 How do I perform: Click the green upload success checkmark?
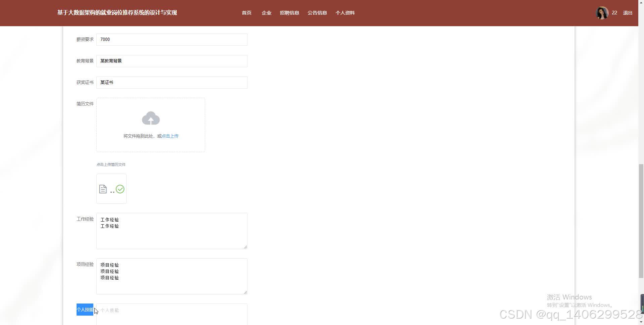coord(120,189)
